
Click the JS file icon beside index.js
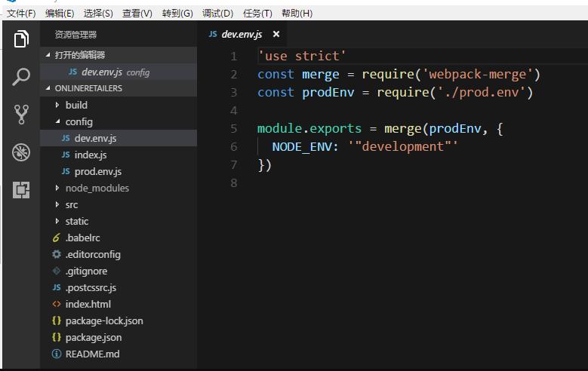(x=66, y=155)
